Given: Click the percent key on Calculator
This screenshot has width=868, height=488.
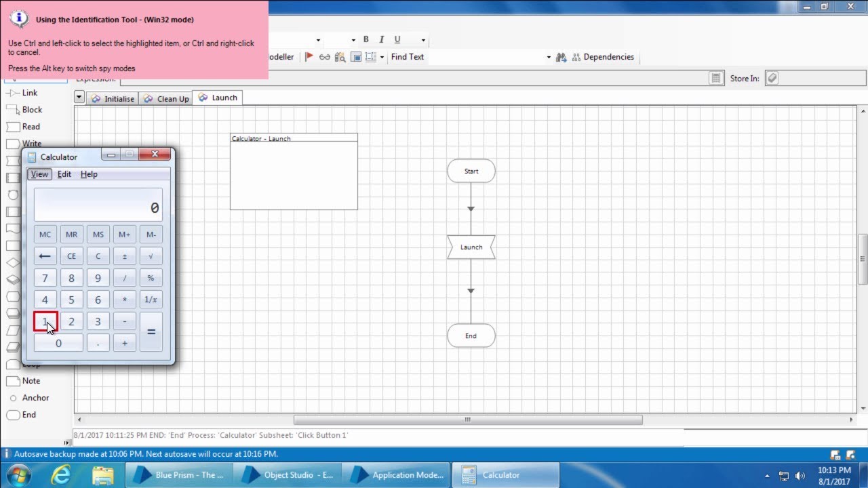Looking at the screenshot, I should (x=151, y=278).
